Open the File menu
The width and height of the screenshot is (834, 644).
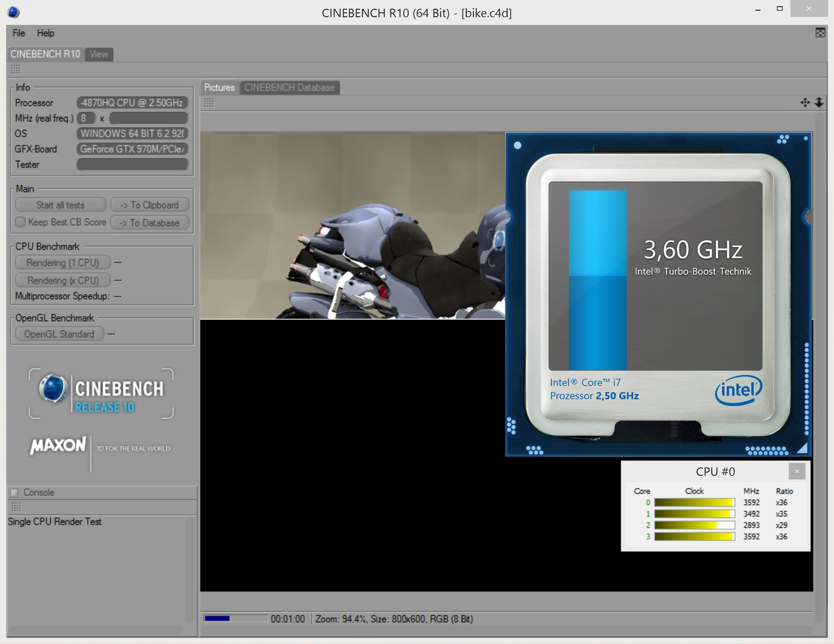click(19, 33)
